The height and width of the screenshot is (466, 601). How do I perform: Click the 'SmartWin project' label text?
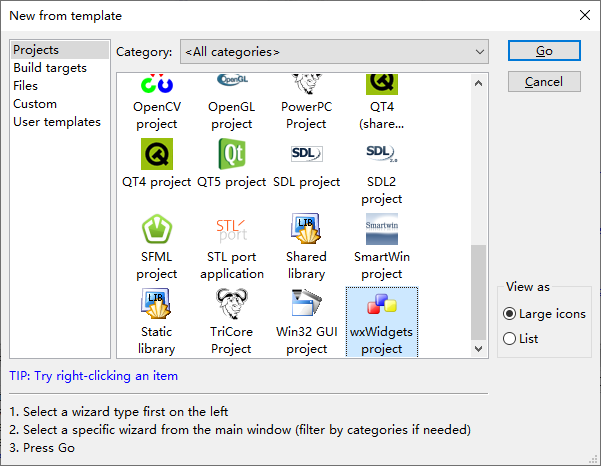point(382,265)
